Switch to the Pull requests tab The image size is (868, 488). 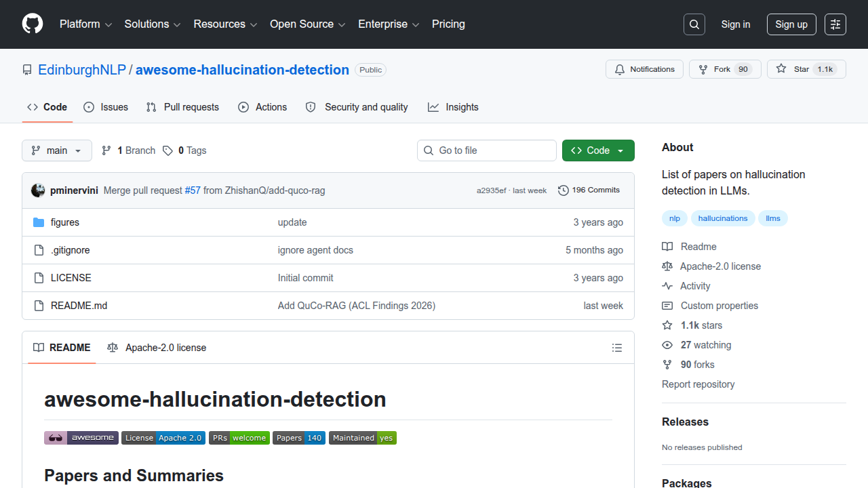(x=182, y=107)
